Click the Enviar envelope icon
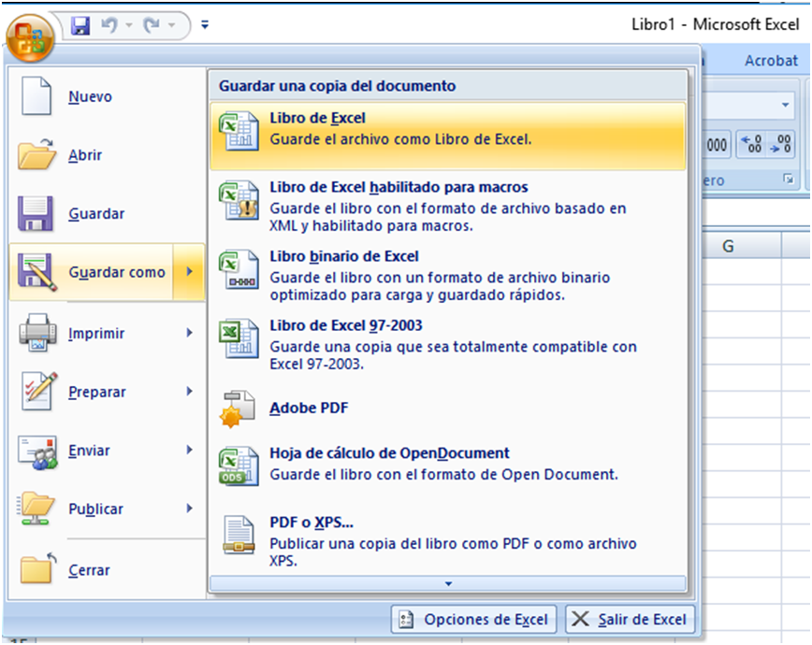 point(37,451)
